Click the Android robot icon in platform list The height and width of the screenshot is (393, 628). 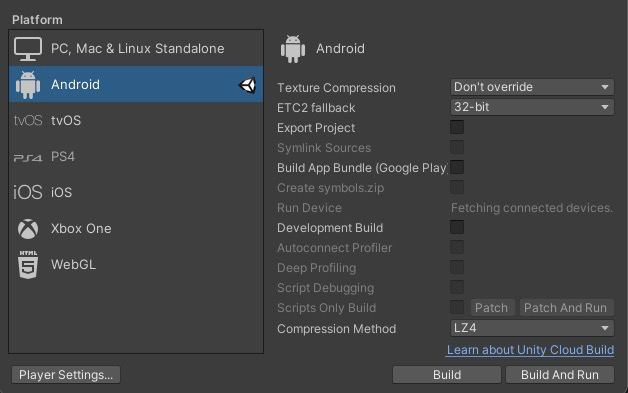(28, 85)
